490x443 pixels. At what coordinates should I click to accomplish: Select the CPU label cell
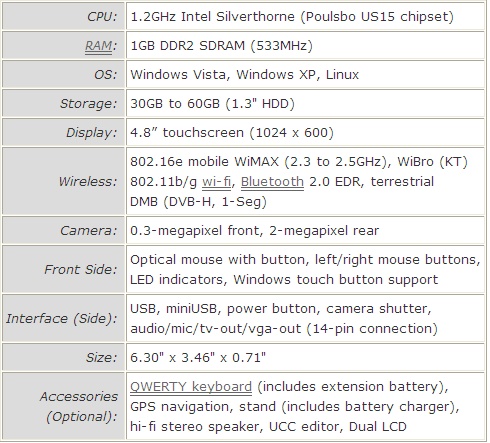[x=63, y=17]
